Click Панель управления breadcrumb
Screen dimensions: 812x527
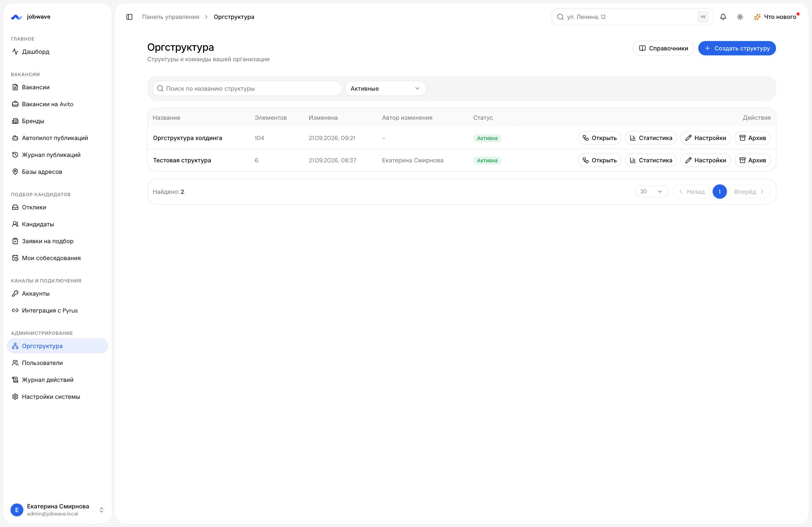click(x=171, y=17)
